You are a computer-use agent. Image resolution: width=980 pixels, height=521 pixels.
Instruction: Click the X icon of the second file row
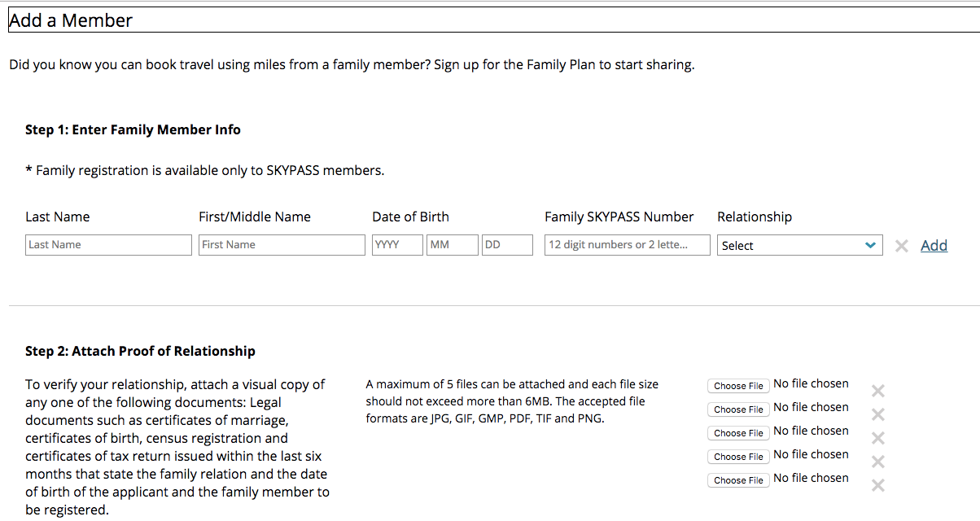877,414
